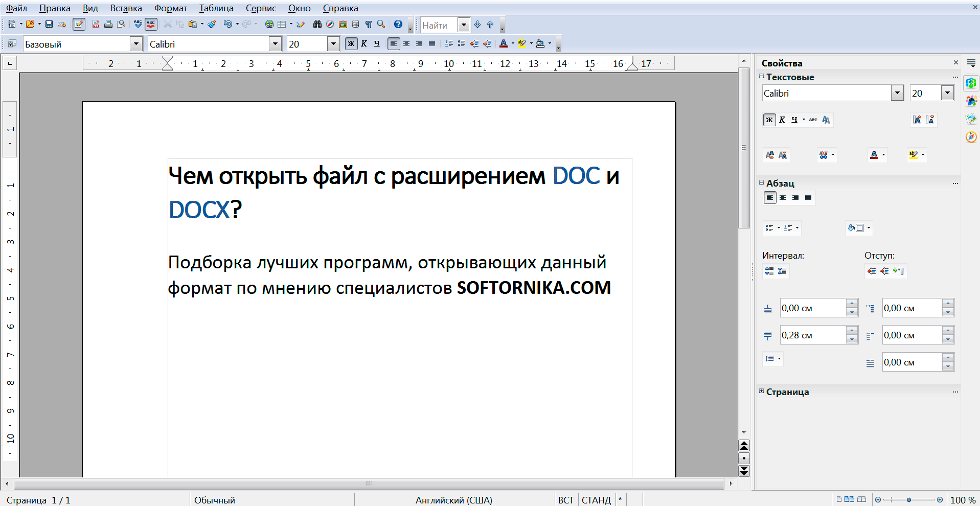
Task: Collapse the Абзац section
Action: coord(761,182)
